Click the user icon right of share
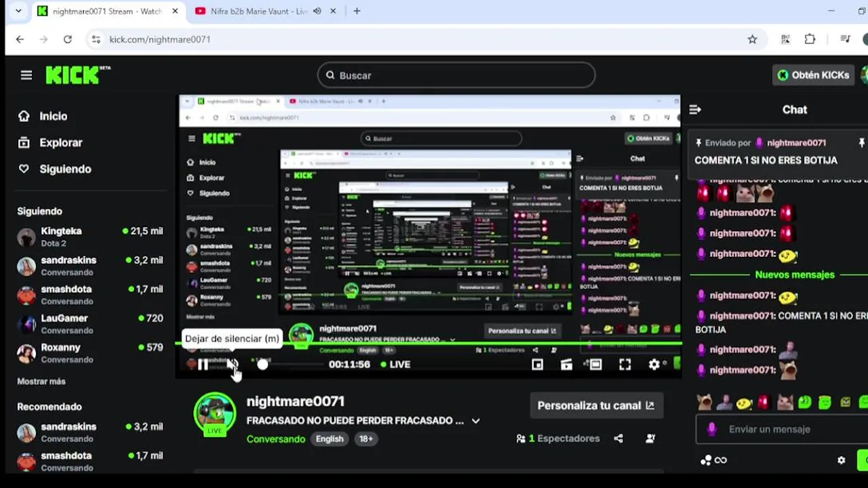Screen dimensions: 868x488 (650, 439)
